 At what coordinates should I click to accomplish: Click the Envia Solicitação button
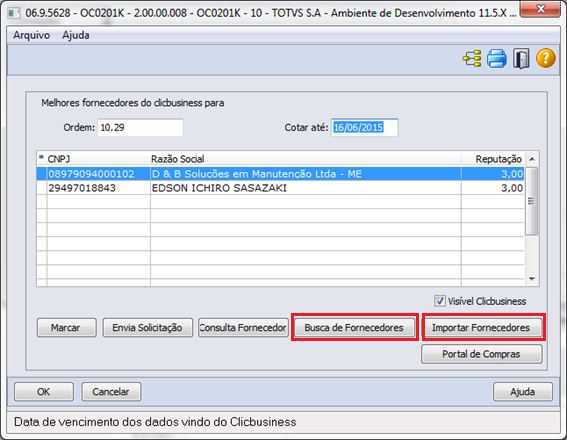148,328
